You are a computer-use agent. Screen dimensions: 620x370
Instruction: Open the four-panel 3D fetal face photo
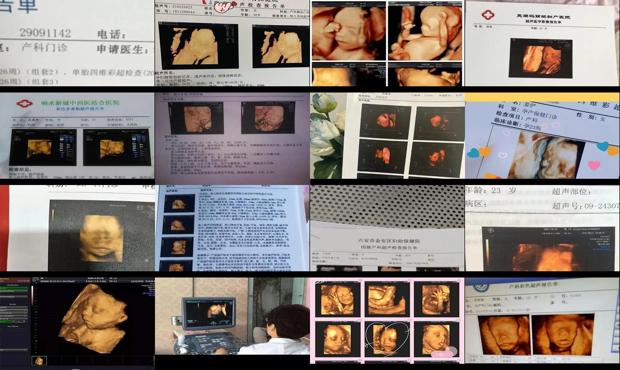(x=387, y=43)
